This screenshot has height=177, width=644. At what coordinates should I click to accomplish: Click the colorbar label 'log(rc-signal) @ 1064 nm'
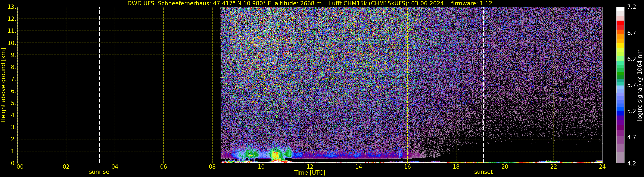tap(640, 85)
